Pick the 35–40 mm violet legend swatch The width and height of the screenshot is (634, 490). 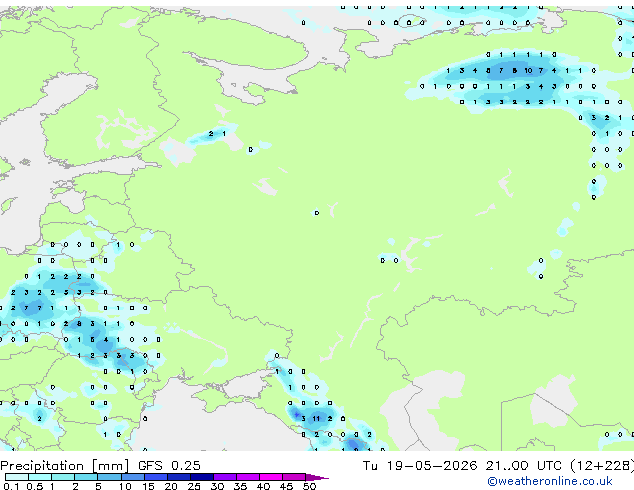point(248,477)
